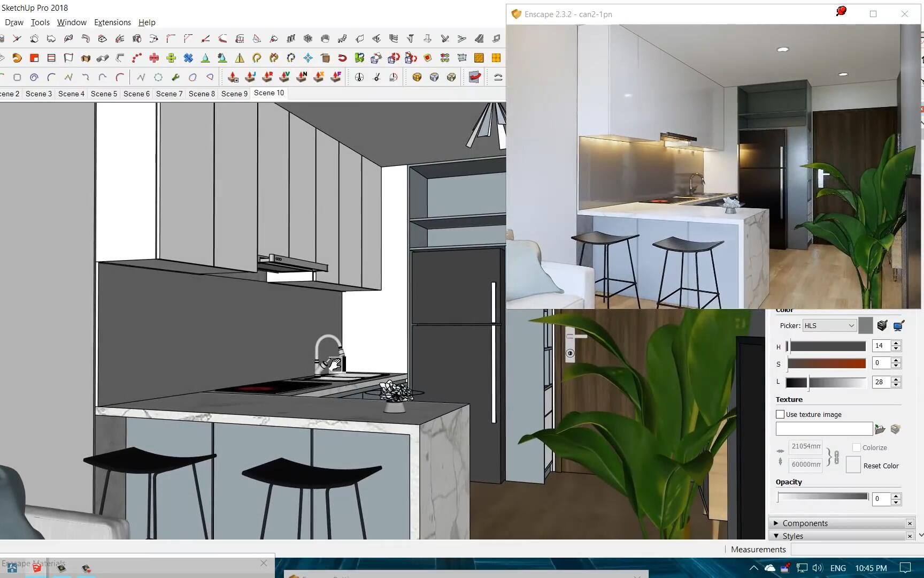Enable the Use texture image checkbox
Image resolution: width=924 pixels, height=578 pixels.
[780, 414]
